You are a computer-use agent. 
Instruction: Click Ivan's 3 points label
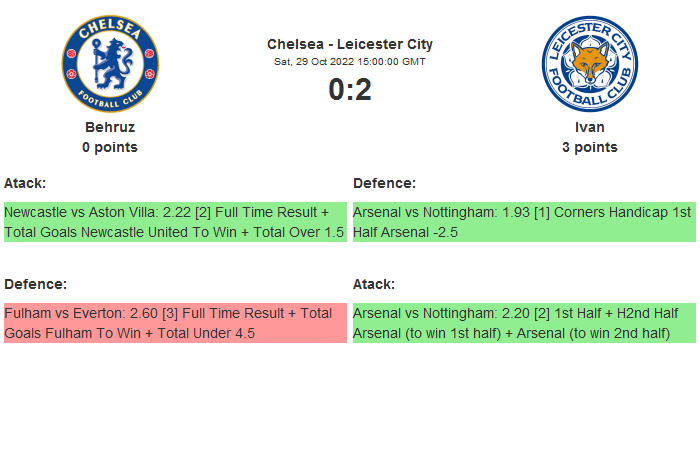coord(589,147)
